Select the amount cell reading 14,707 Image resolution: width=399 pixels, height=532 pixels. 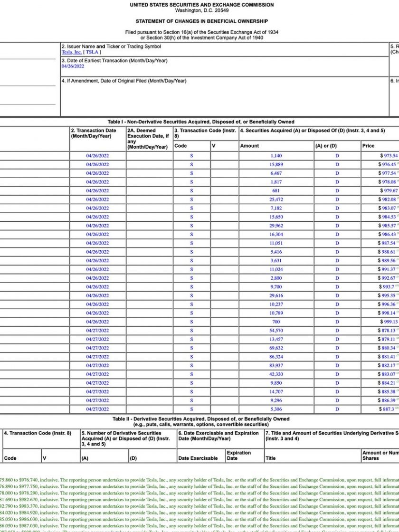(276, 392)
